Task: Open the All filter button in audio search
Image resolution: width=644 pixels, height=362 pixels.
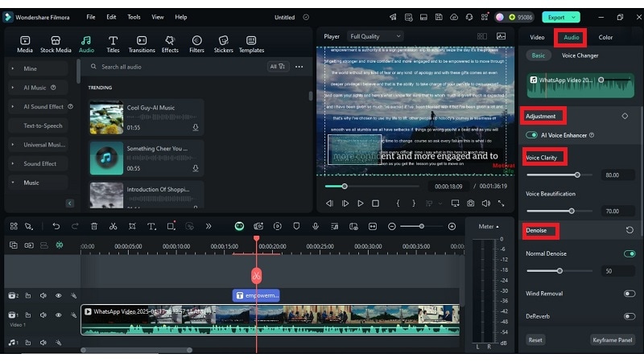Action: [277, 67]
